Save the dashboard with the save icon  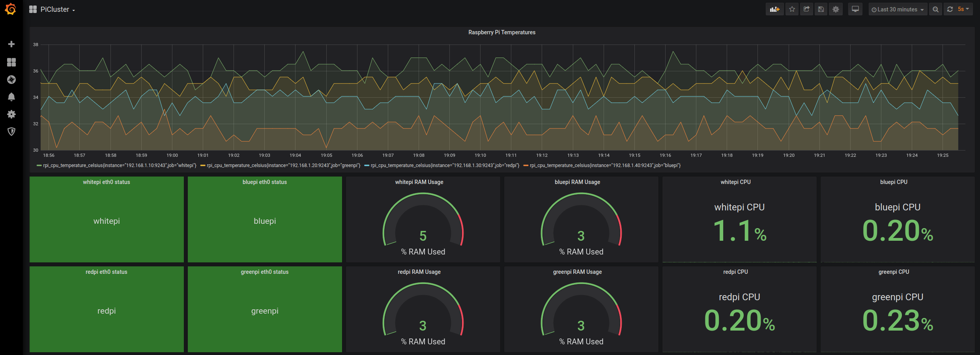click(821, 9)
